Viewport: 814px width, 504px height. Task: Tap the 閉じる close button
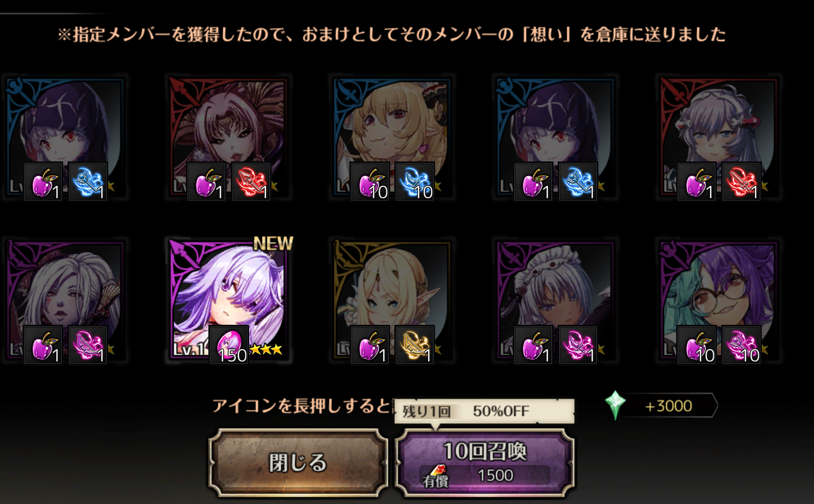(298, 463)
